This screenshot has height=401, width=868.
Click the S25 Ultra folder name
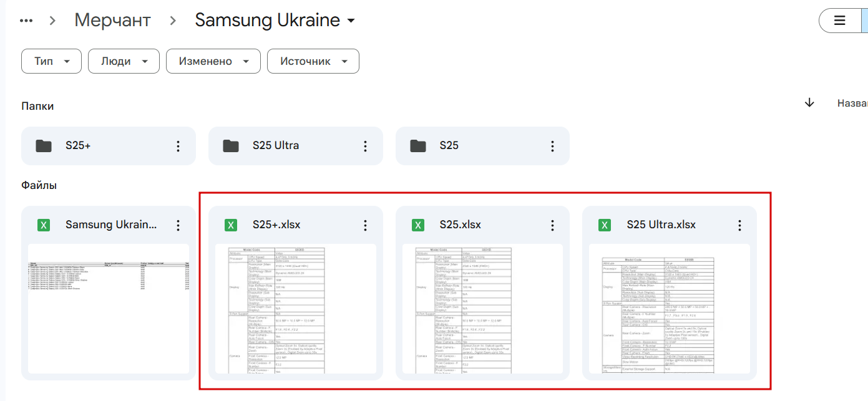tap(276, 146)
